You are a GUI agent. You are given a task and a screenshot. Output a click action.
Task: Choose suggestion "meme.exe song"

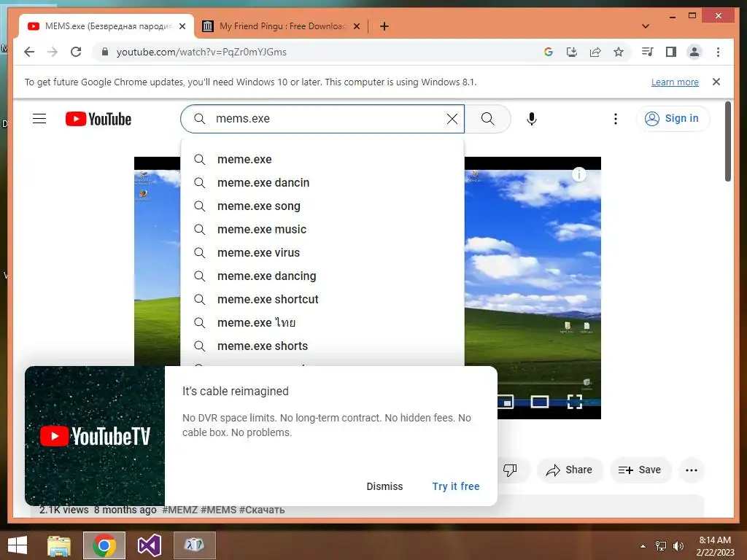coord(322,206)
